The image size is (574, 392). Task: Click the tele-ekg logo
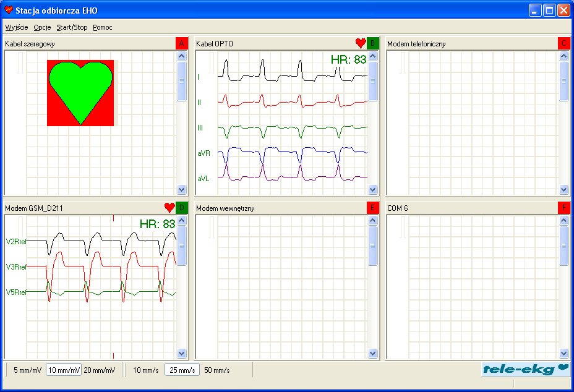coord(525,369)
